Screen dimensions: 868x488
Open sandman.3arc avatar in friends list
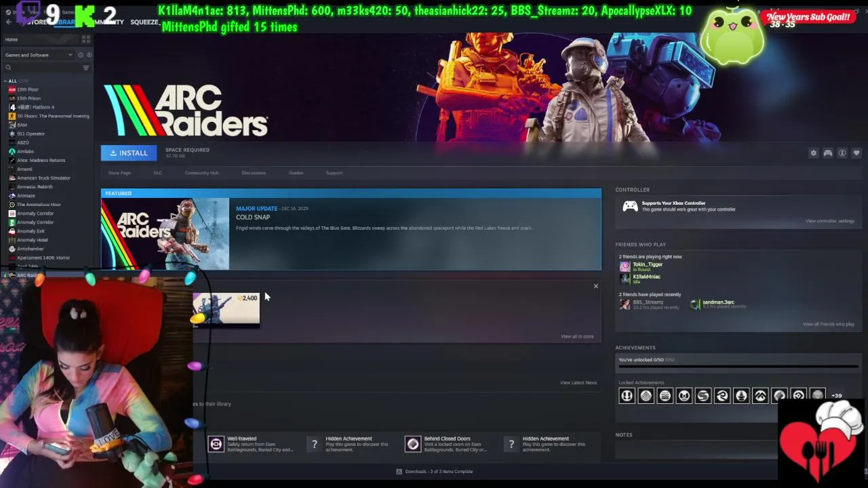[x=695, y=304]
